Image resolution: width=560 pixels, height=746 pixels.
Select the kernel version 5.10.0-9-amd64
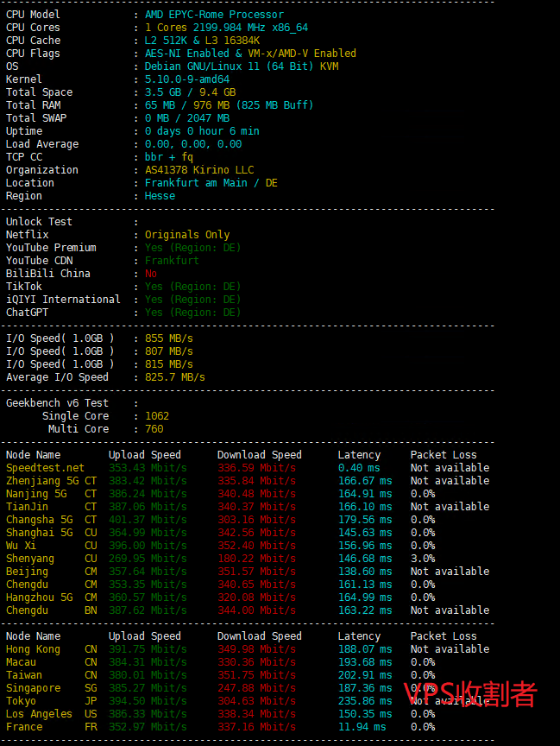tap(187, 79)
